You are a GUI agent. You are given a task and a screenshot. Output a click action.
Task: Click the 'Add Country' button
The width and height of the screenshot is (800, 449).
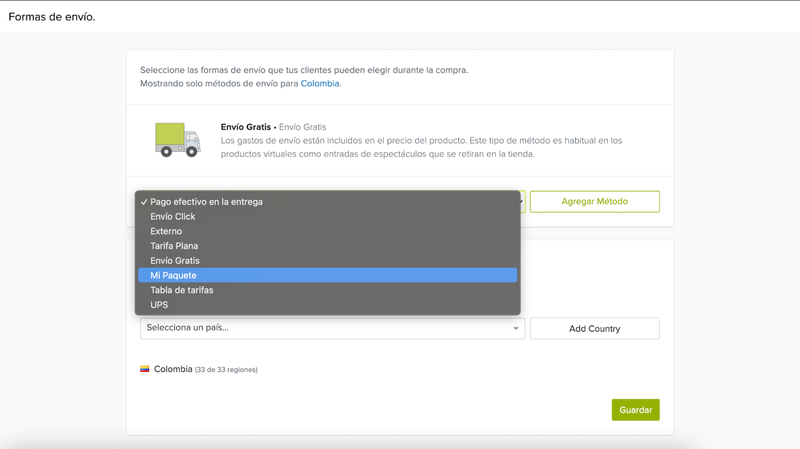pyautogui.click(x=594, y=328)
